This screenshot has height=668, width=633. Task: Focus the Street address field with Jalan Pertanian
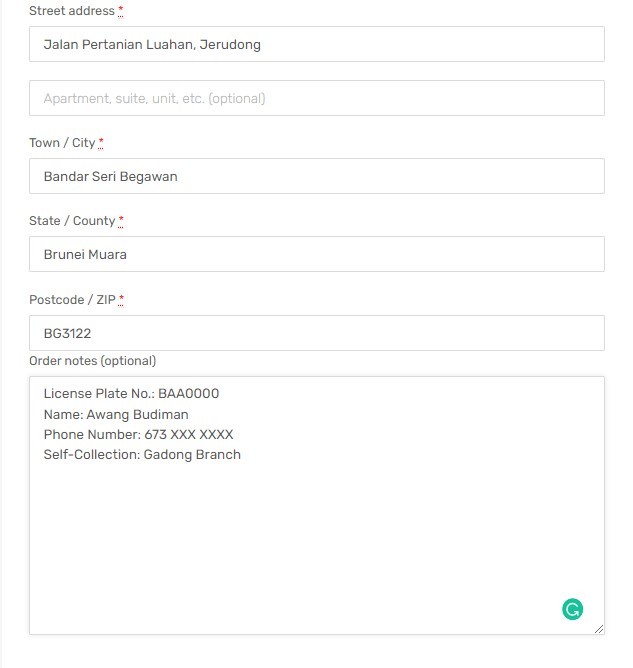(316, 44)
